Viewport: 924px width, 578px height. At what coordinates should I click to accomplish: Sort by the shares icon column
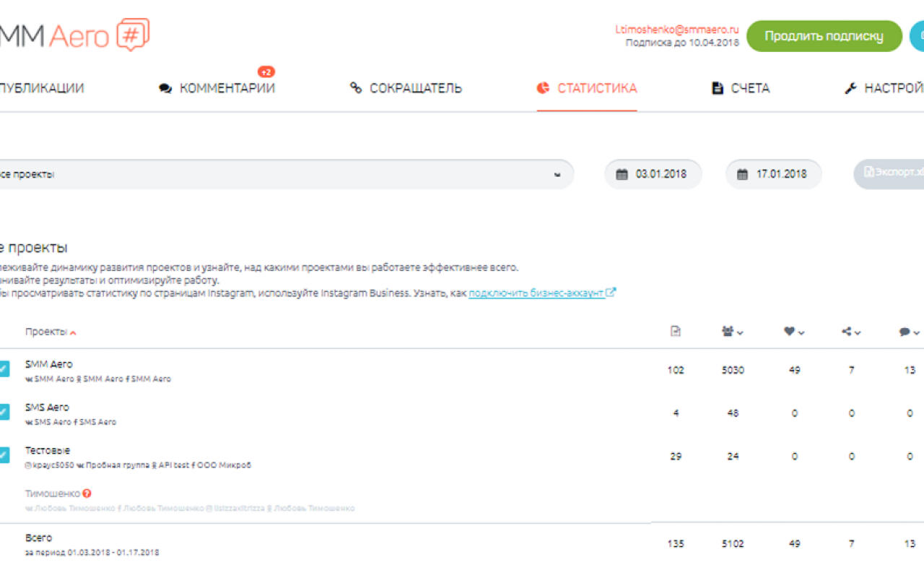pos(851,332)
